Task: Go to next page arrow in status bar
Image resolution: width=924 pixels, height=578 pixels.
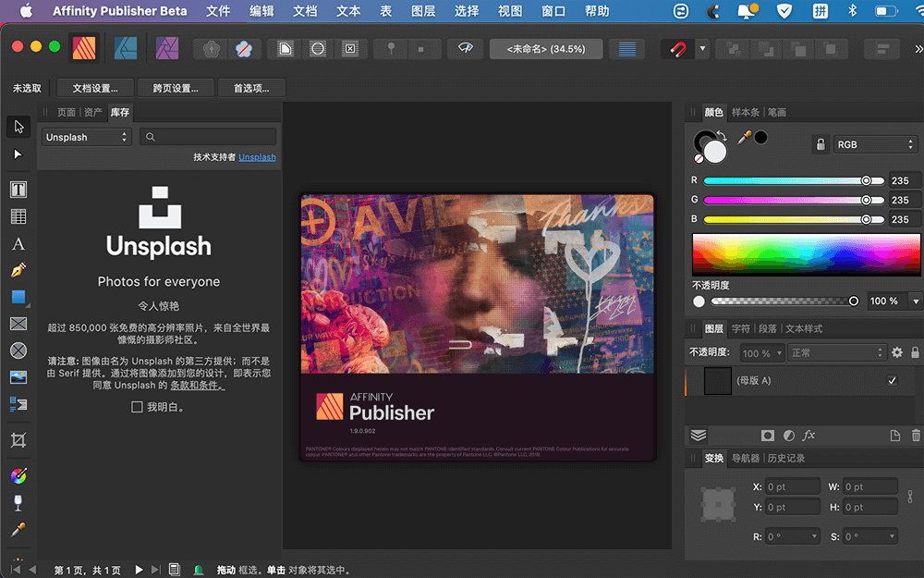Action: (x=139, y=570)
